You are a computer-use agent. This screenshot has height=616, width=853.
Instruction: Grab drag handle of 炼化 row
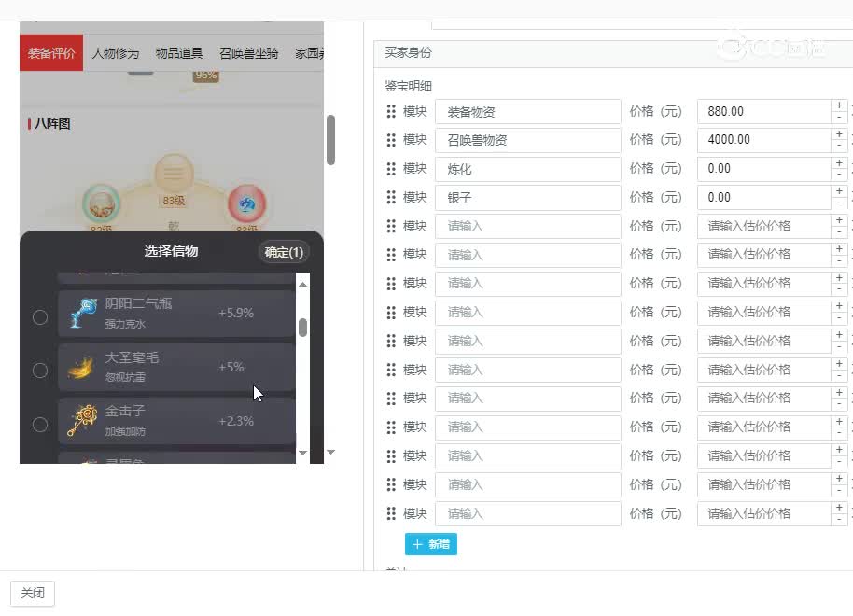[391, 169]
